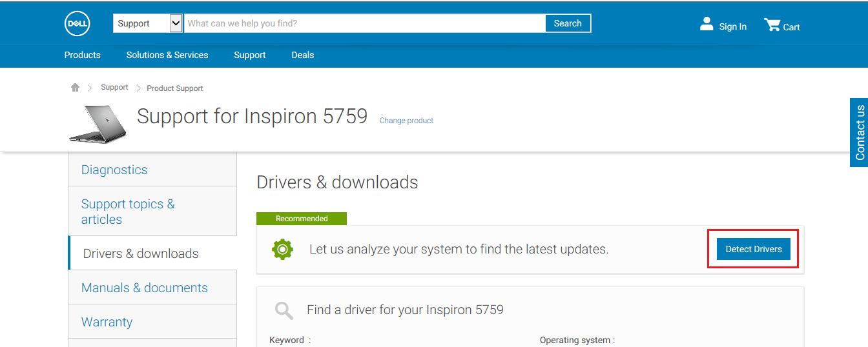Click the magnifier icon beside Find a driver
Viewport: 868px width, 347px height.
[x=284, y=310]
